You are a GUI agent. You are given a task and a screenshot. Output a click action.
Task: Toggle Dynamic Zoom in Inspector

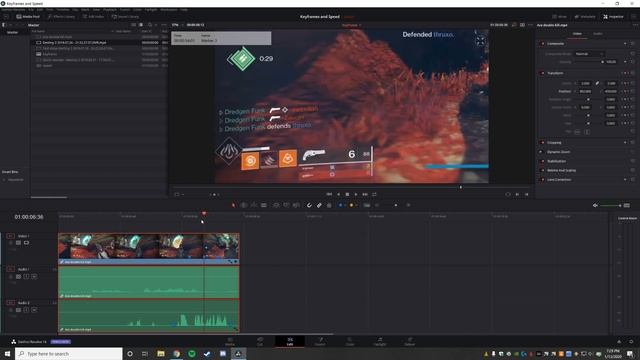tap(542, 152)
